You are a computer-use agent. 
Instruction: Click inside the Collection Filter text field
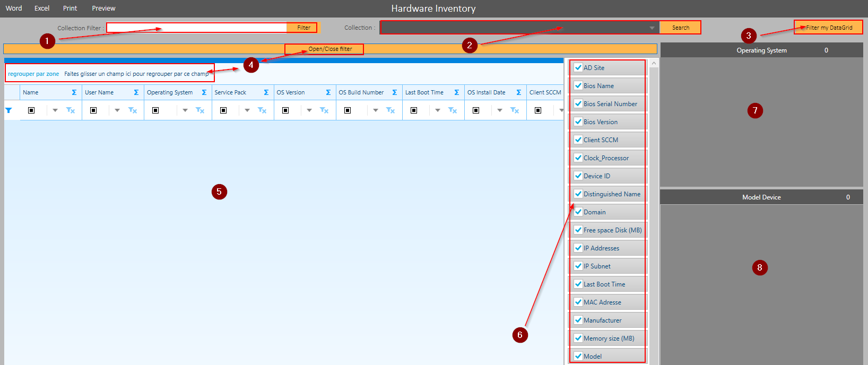click(x=197, y=28)
